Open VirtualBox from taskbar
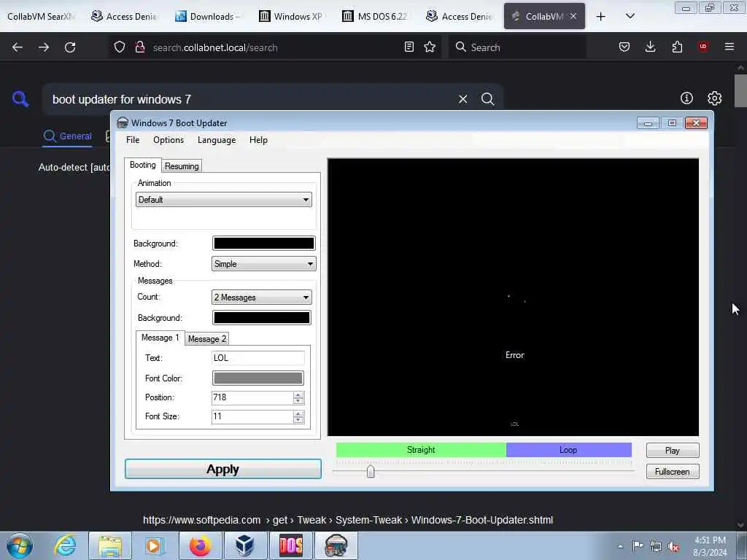 click(x=245, y=545)
